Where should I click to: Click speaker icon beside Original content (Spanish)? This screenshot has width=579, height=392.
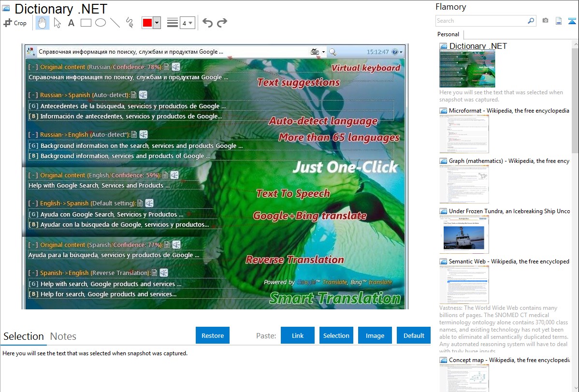tap(176, 245)
